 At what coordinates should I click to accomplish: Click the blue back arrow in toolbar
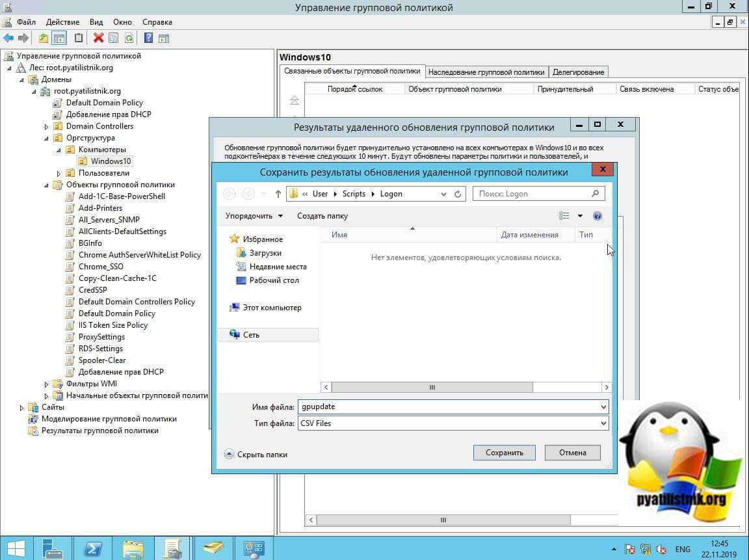[8, 38]
